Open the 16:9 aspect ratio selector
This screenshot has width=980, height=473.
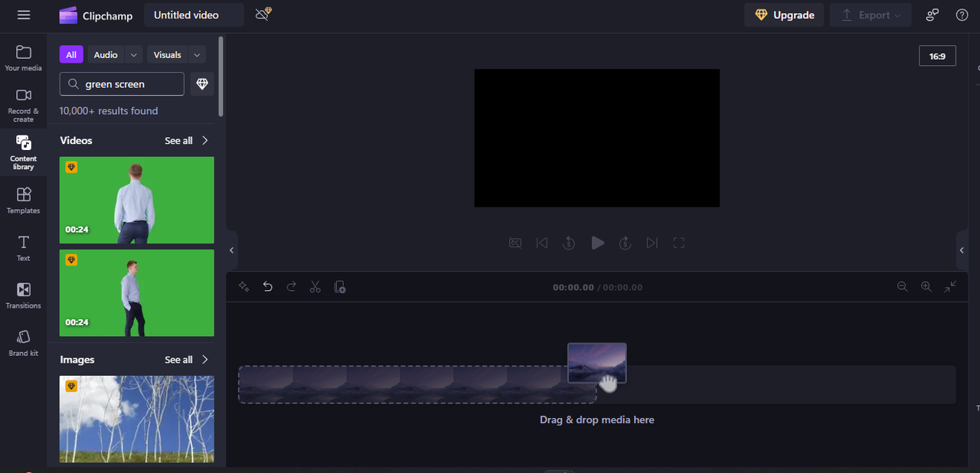click(x=937, y=56)
